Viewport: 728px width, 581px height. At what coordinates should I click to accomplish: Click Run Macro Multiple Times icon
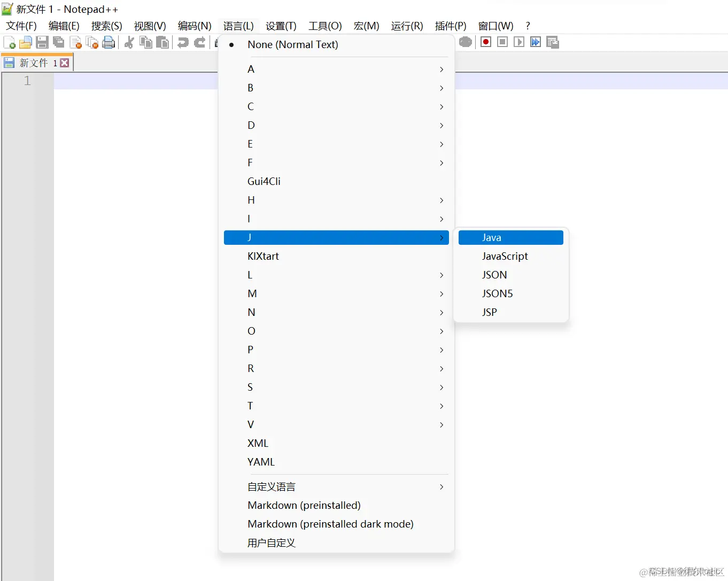[536, 42]
